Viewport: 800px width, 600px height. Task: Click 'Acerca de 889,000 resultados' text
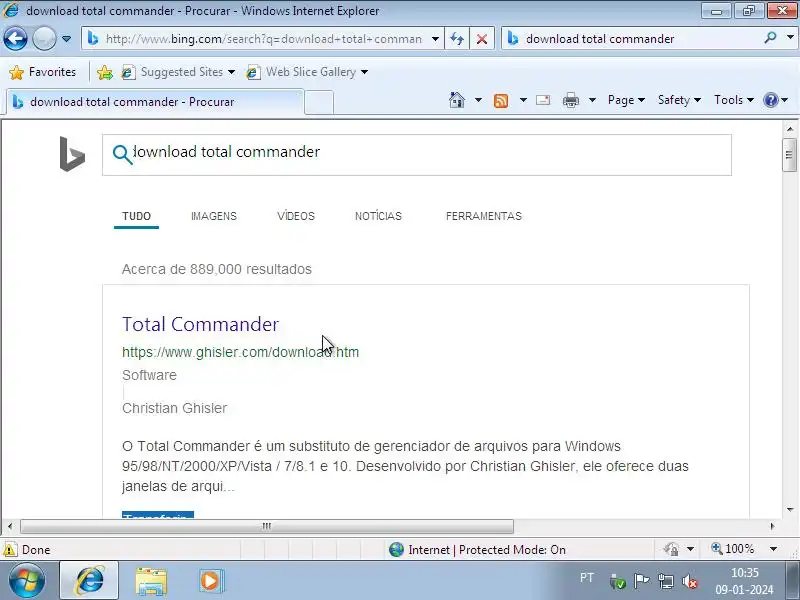(x=217, y=269)
